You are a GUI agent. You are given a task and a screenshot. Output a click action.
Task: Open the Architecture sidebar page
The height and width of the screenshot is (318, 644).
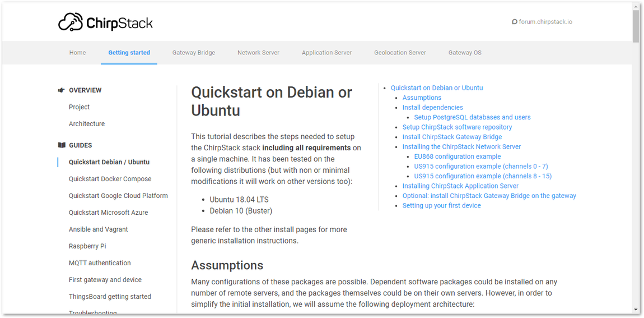click(x=87, y=124)
